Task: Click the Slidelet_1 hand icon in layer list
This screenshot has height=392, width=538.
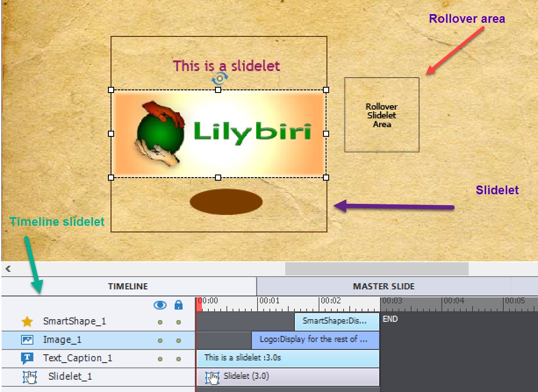Action: pyautogui.click(x=29, y=377)
